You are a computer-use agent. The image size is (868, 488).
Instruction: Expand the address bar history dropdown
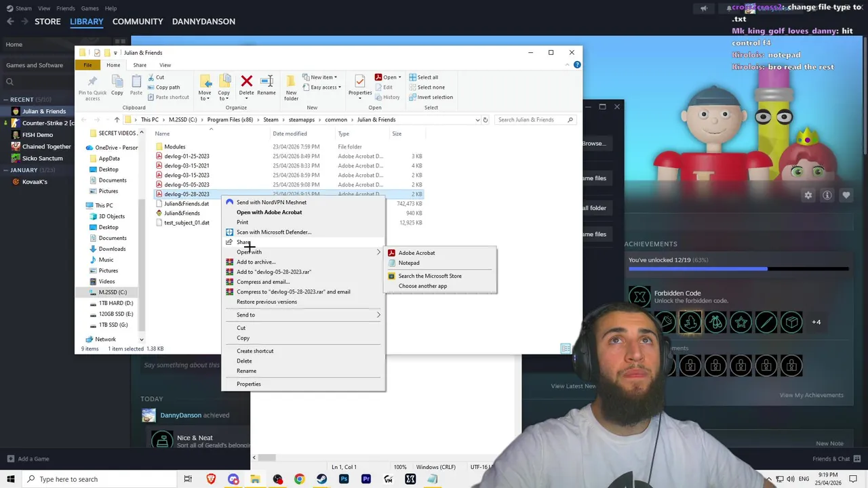477,120
